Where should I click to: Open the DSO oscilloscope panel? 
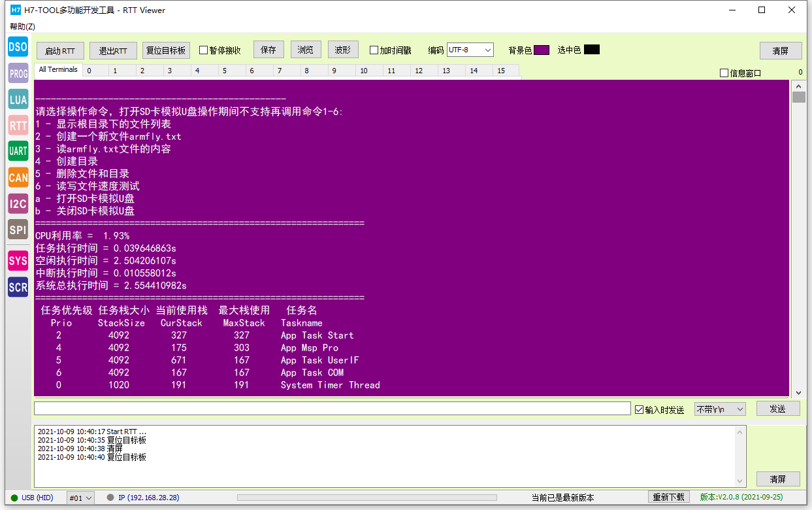(18, 46)
